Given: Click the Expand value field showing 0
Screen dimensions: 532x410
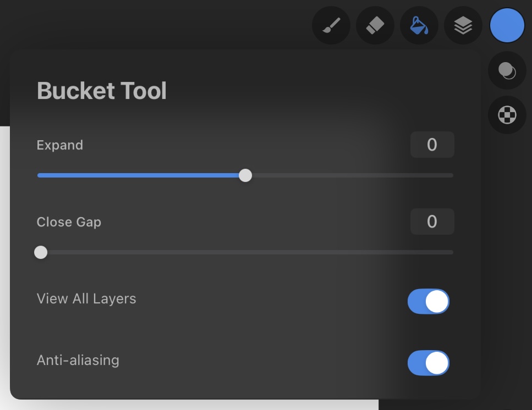Looking at the screenshot, I should pyautogui.click(x=432, y=145).
